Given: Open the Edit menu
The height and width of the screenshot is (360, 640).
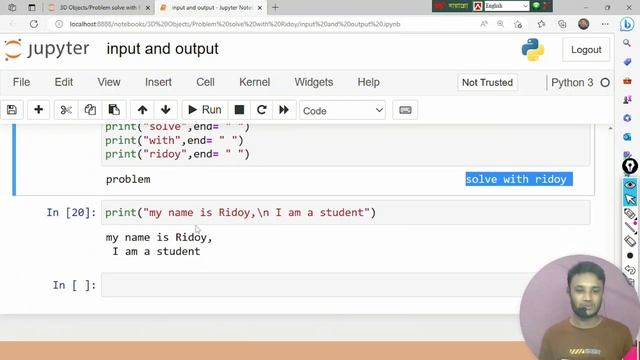Looking at the screenshot, I should click(64, 82).
